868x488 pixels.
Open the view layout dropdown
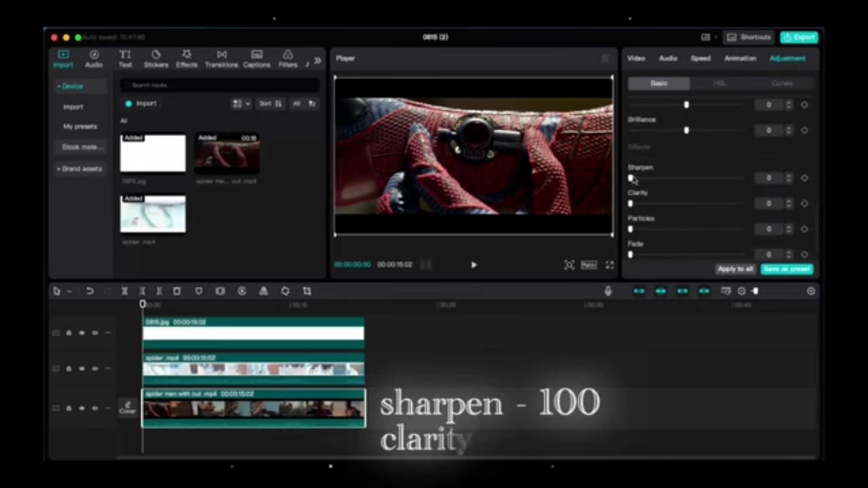click(241, 104)
